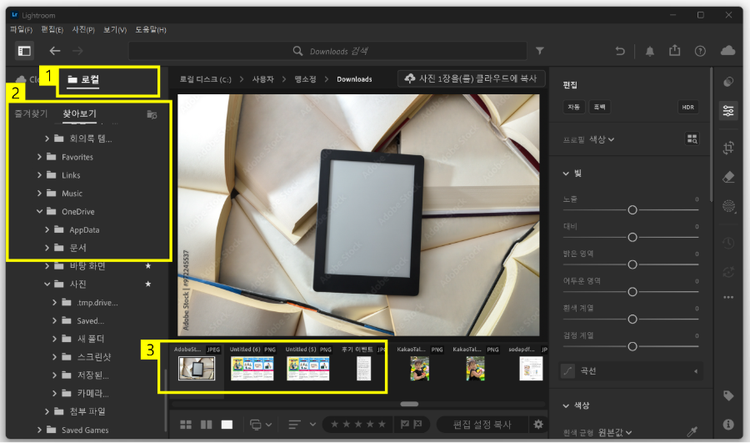Select the Masking dotted circle tool
Image resolution: width=750 pixels, height=443 pixels.
(728, 206)
